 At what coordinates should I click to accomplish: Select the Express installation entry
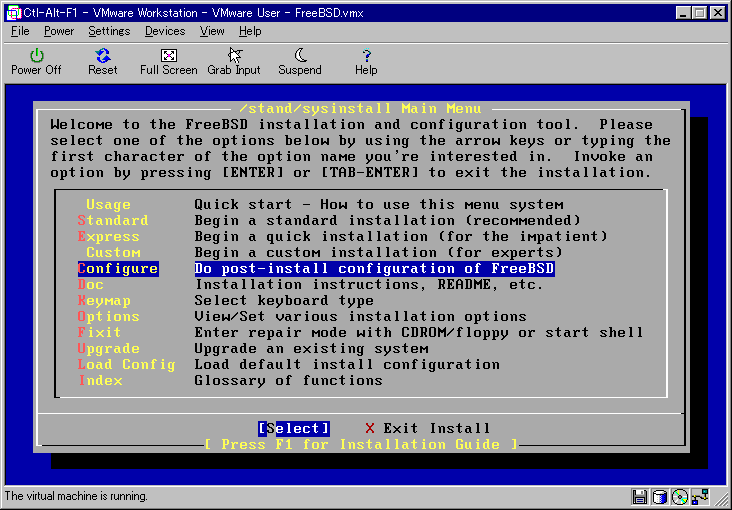108,236
